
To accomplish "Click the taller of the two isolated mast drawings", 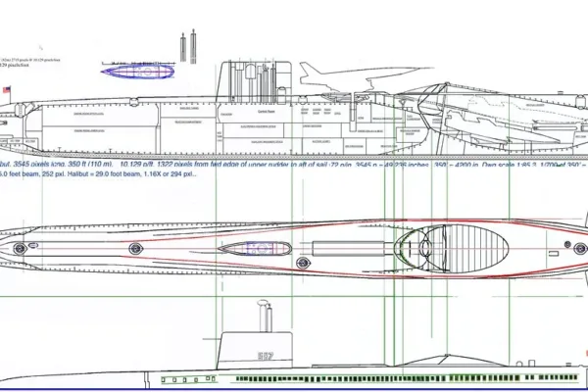I will click(193, 46).
